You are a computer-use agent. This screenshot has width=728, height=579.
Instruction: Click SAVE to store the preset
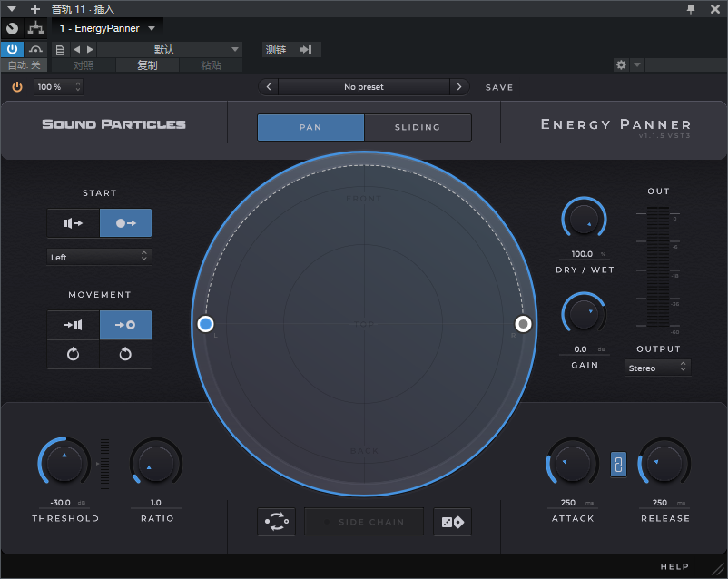(x=499, y=87)
